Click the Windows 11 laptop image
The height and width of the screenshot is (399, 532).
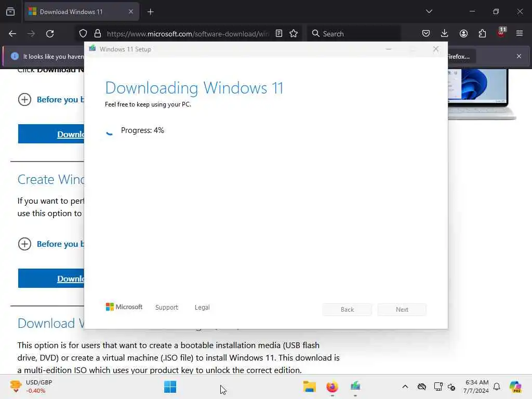(482, 95)
